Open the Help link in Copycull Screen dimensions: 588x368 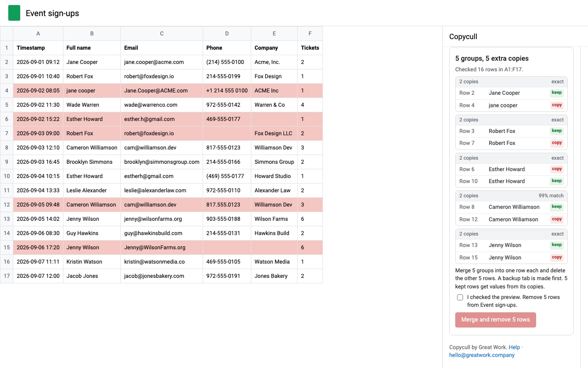click(x=514, y=347)
